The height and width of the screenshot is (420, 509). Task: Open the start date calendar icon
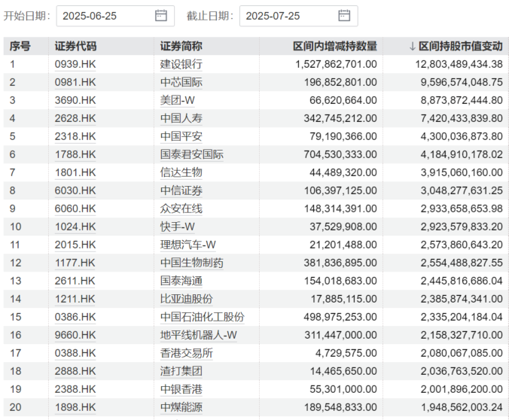(x=161, y=16)
